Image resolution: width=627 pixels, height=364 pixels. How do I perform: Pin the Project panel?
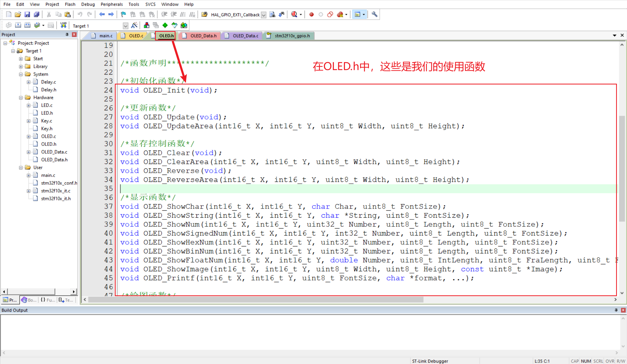(x=67, y=34)
